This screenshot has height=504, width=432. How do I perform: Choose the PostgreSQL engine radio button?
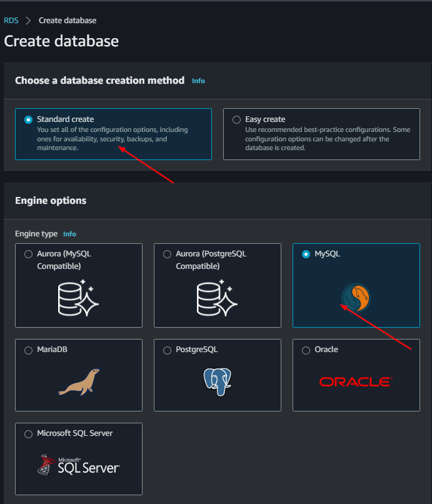coord(167,350)
